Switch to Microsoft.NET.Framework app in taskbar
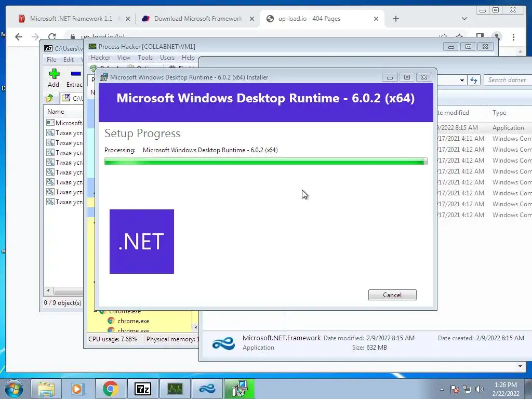Screen dimensions: 532x399 207,389
